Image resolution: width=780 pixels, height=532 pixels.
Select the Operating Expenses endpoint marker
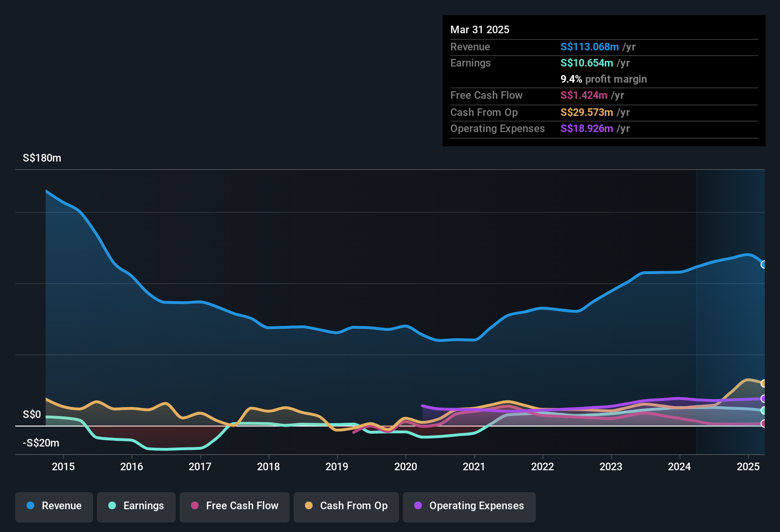[763, 399]
